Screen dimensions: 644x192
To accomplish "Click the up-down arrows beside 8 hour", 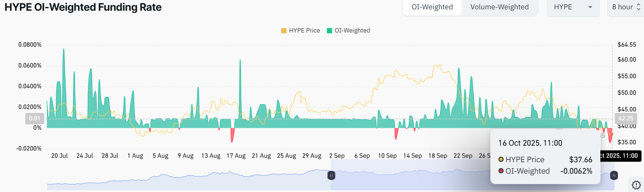I will (638, 7).
